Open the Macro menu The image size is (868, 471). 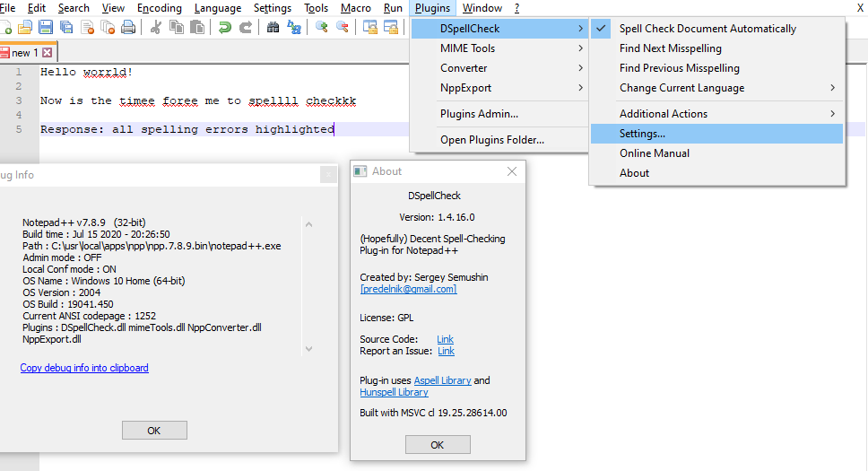355,8
